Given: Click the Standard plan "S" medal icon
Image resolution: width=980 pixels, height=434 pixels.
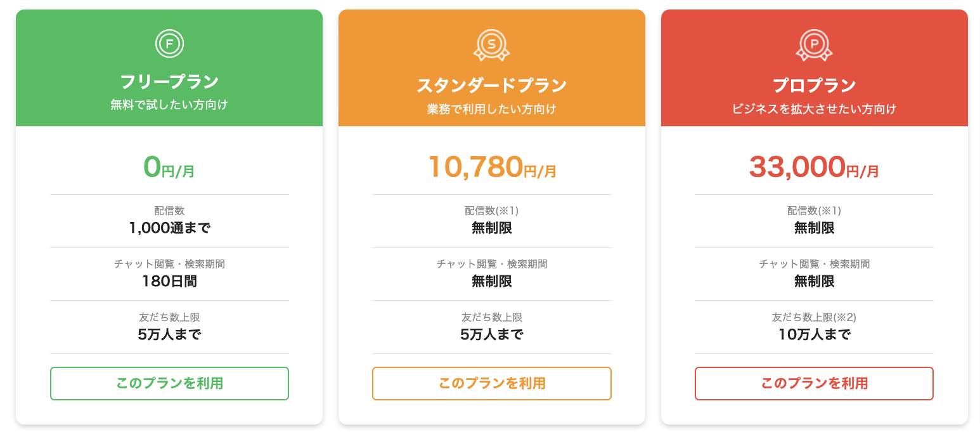Looking at the screenshot, I should click(492, 44).
